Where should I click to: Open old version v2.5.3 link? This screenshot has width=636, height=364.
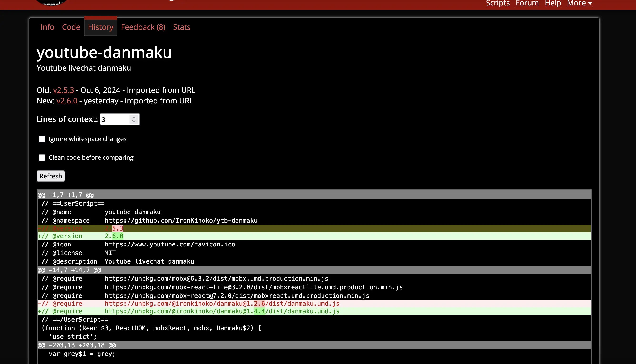pyautogui.click(x=63, y=90)
